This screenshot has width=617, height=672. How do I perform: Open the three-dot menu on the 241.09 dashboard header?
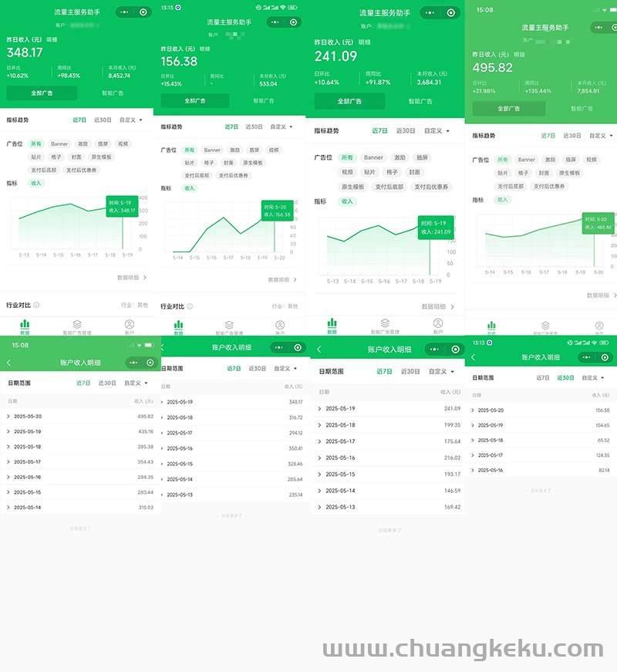pos(433,13)
